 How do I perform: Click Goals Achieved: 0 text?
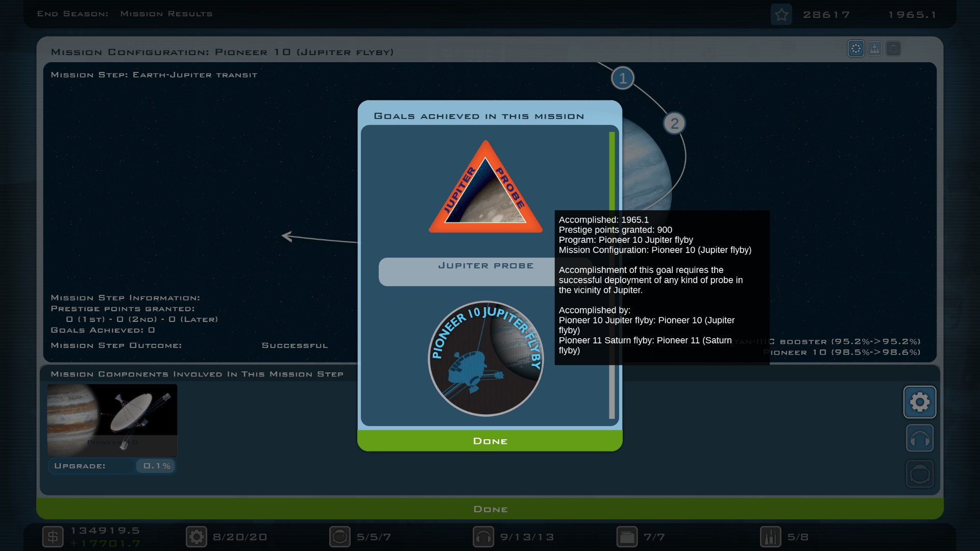103,330
